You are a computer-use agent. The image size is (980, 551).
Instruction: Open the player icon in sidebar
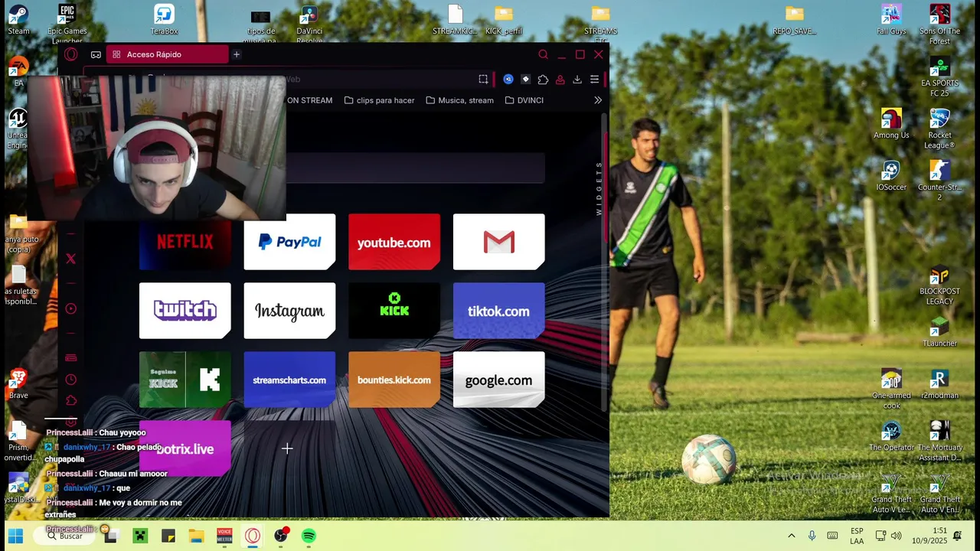click(x=70, y=308)
